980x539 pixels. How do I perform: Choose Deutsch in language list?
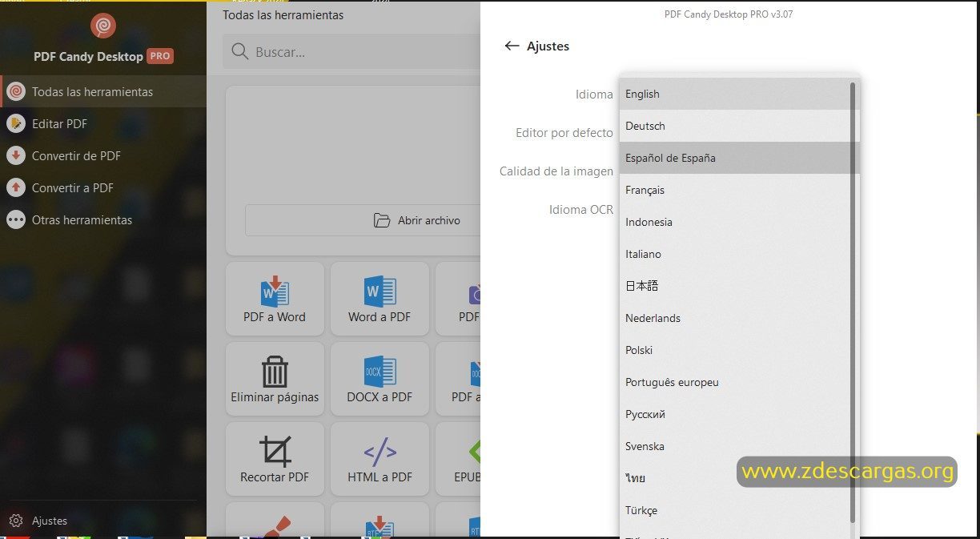coord(733,126)
